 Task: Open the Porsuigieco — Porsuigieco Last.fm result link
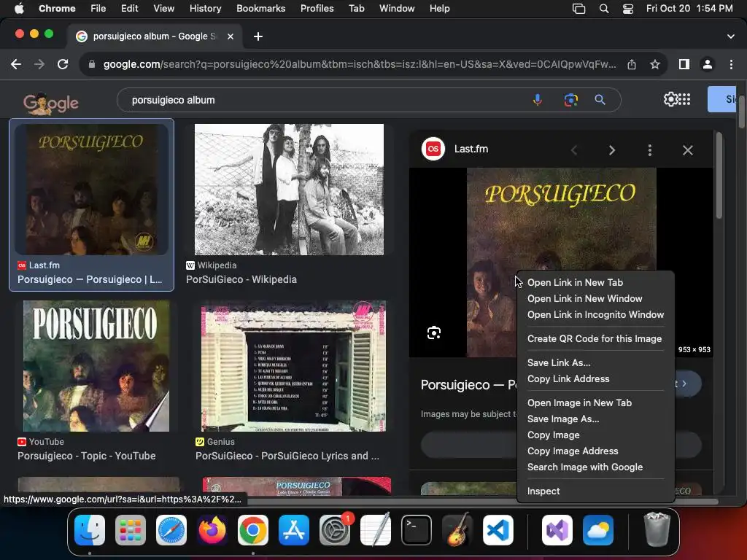pyautogui.click(x=90, y=279)
